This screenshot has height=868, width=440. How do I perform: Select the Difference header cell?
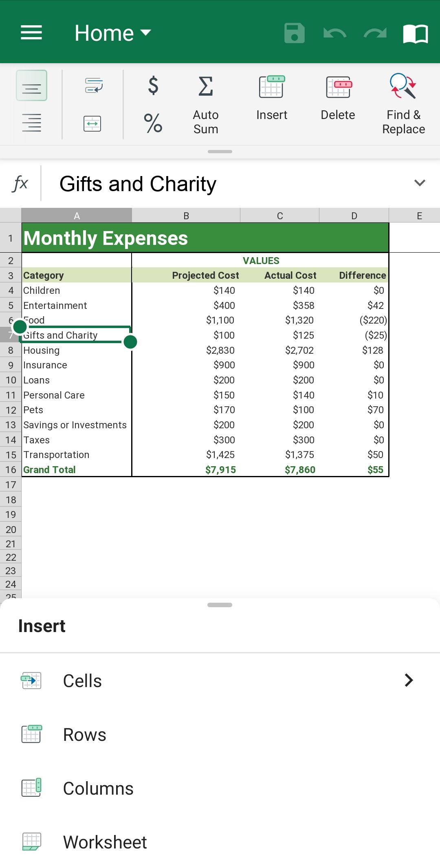354,275
